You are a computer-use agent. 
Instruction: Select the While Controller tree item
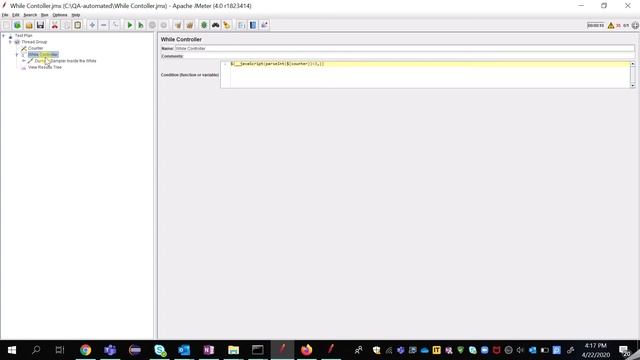coord(43,54)
